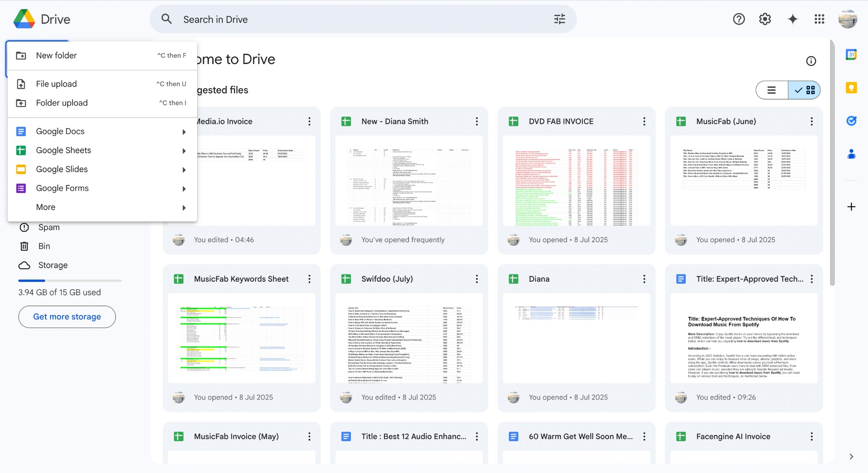This screenshot has height=473, width=868.
Task: Choose Folder upload from menu
Action: pos(102,103)
